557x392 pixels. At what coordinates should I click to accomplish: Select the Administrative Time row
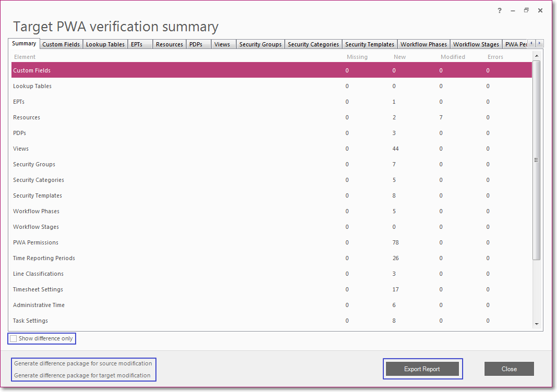click(272, 304)
